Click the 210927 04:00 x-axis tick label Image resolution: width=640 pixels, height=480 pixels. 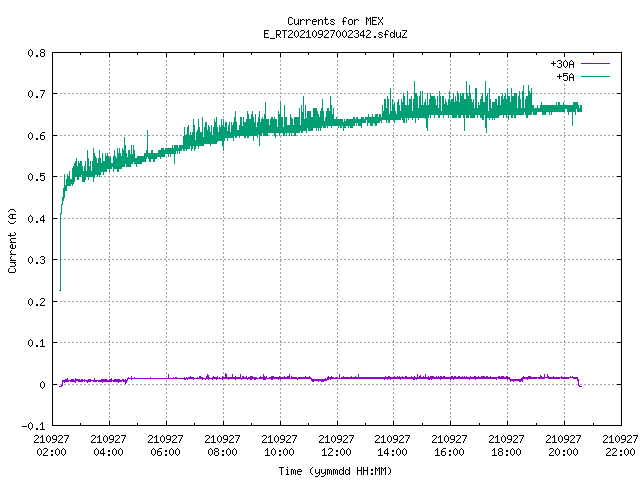click(108, 445)
